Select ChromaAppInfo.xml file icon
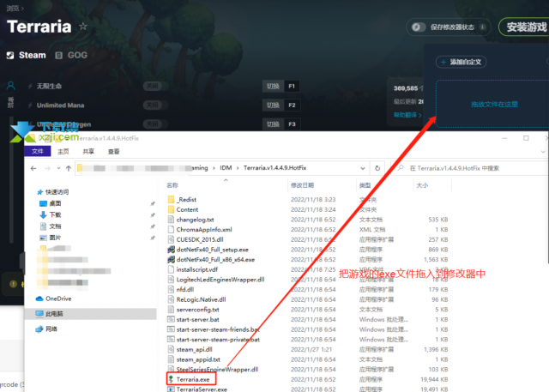 point(171,229)
